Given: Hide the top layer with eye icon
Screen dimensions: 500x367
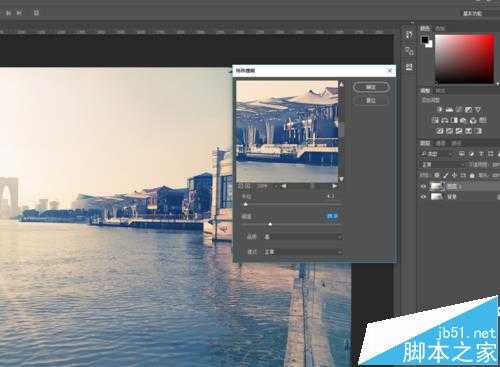Looking at the screenshot, I should [x=423, y=186].
